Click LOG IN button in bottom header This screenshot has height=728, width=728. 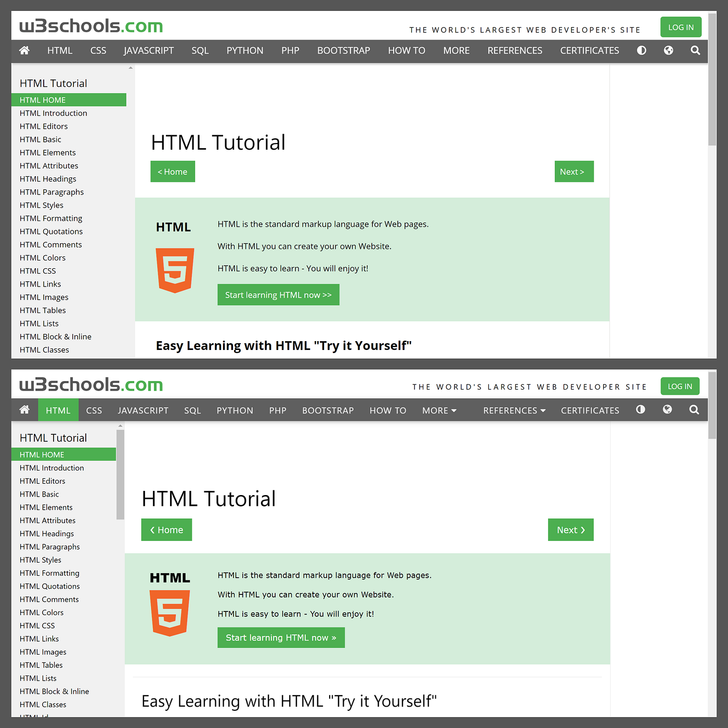pyautogui.click(x=680, y=386)
